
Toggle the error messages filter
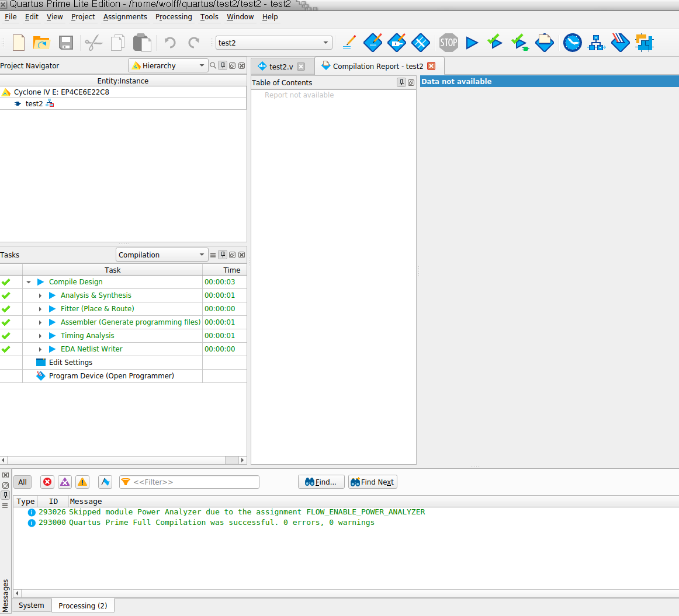(x=47, y=482)
